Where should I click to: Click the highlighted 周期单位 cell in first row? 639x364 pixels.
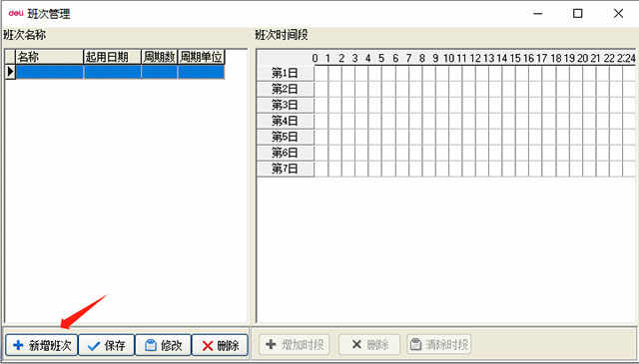pos(202,72)
